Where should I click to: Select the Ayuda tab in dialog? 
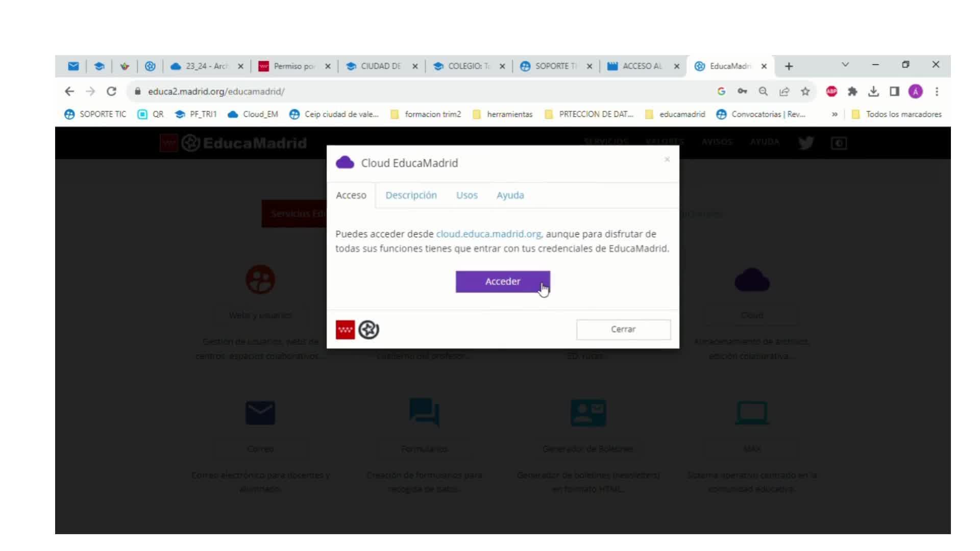(x=510, y=195)
